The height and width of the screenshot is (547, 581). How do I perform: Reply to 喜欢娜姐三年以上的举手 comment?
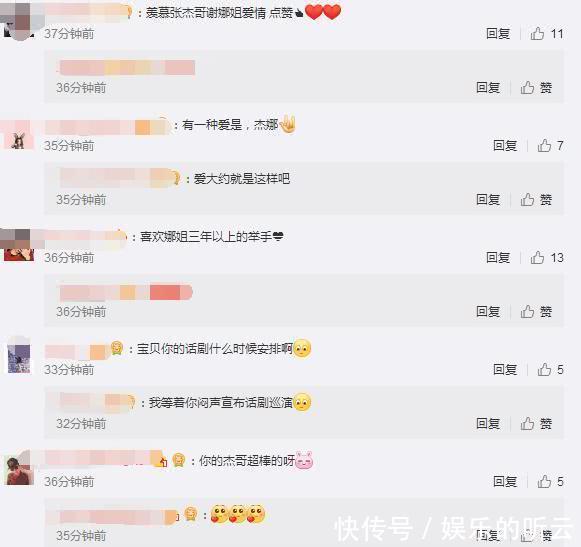pyautogui.click(x=498, y=258)
